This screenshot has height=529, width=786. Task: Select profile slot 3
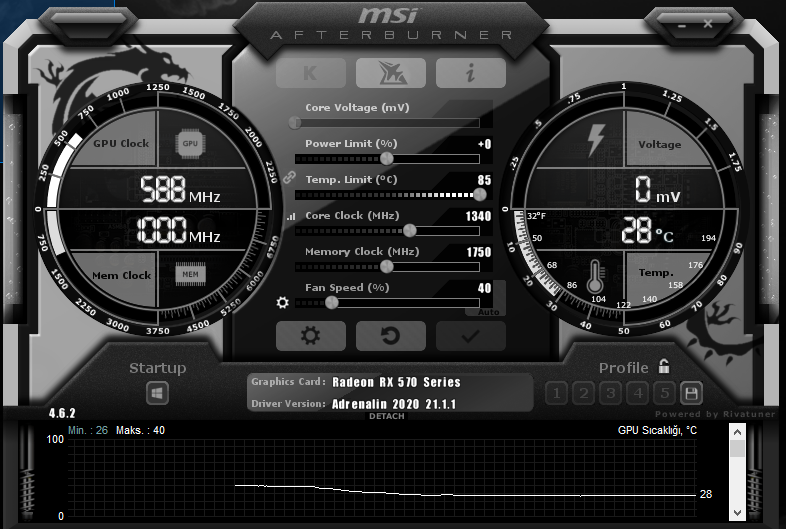point(611,393)
